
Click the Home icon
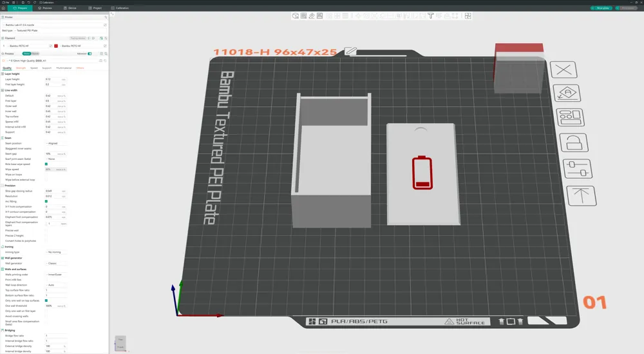pos(3,8)
